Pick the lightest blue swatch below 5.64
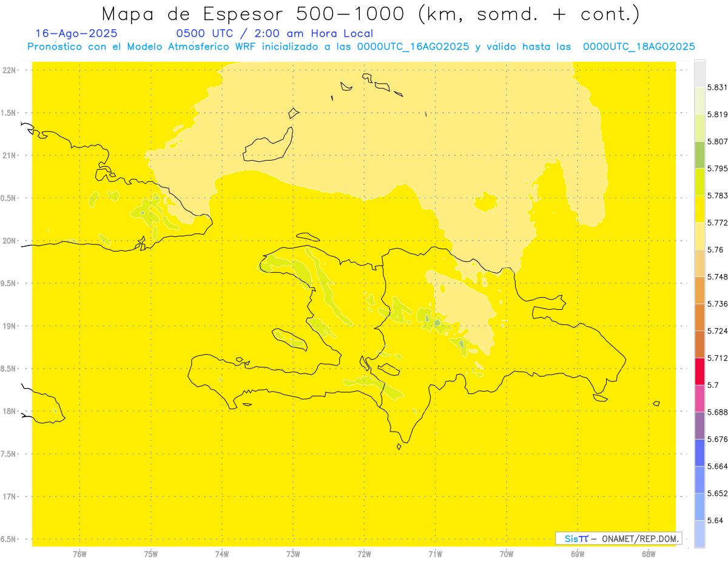728x562 pixels. point(699,534)
